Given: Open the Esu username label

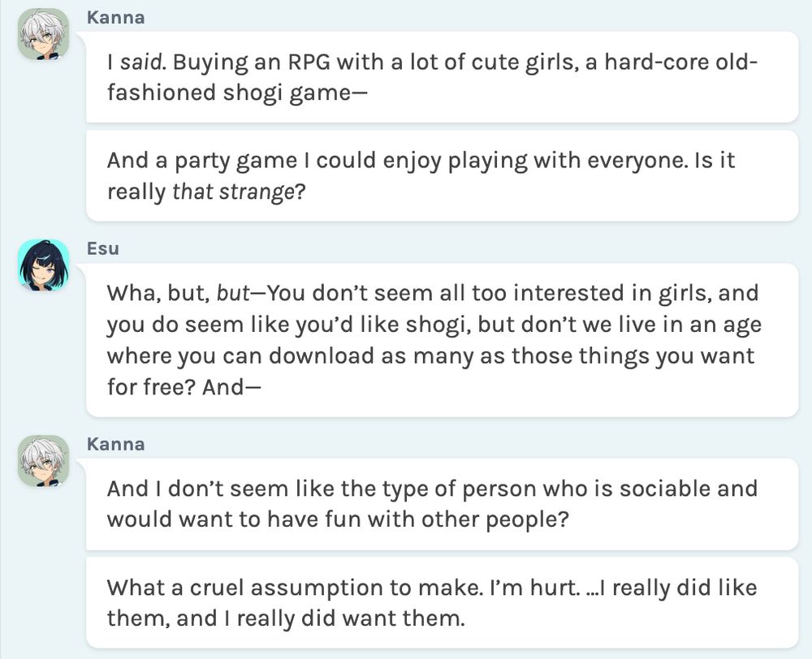Looking at the screenshot, I should [x=102, y=248].
